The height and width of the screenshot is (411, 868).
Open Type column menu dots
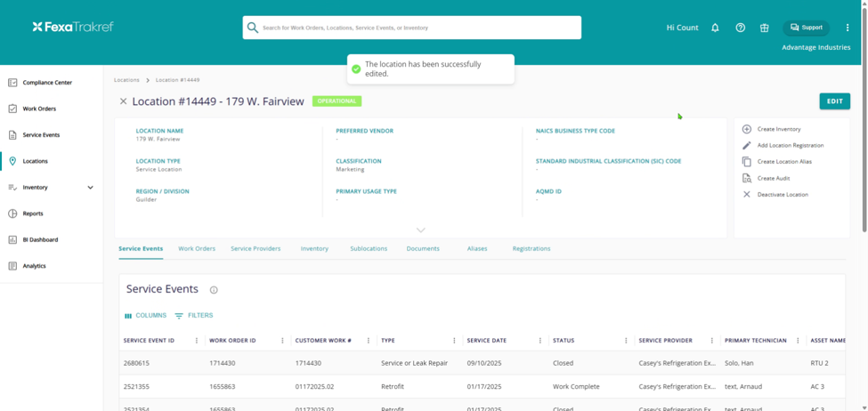(455, 341)
